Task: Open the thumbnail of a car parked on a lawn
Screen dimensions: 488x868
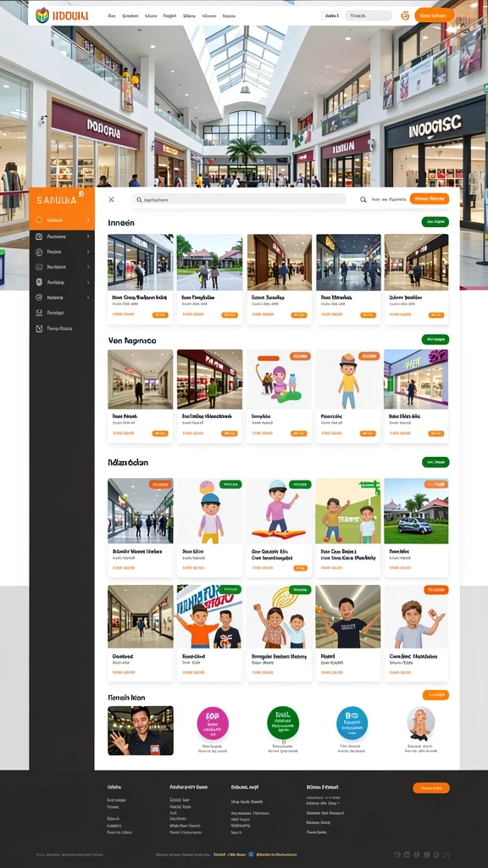Action: tap(416, 511)
